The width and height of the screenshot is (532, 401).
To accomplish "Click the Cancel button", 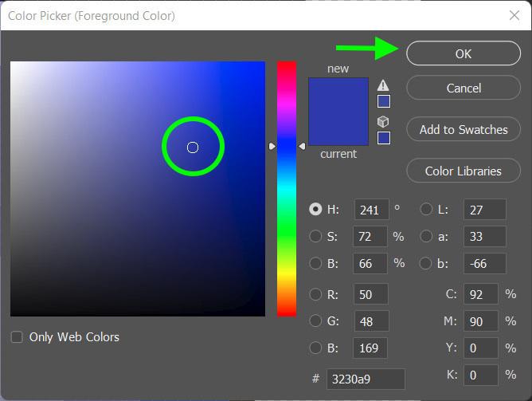I will 464,88.
